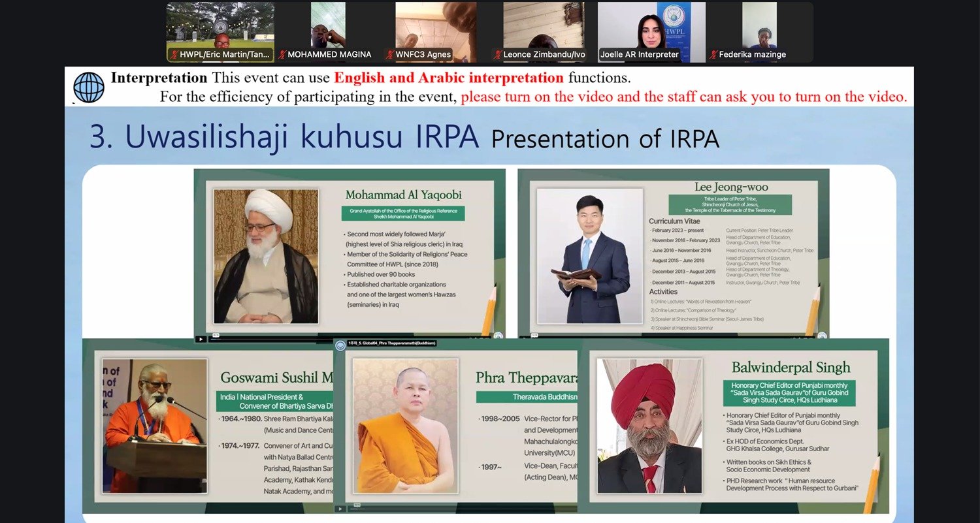
Task: Click muted mic icon on HWPL/Eric Martin tile
Action: pos(174,55)
